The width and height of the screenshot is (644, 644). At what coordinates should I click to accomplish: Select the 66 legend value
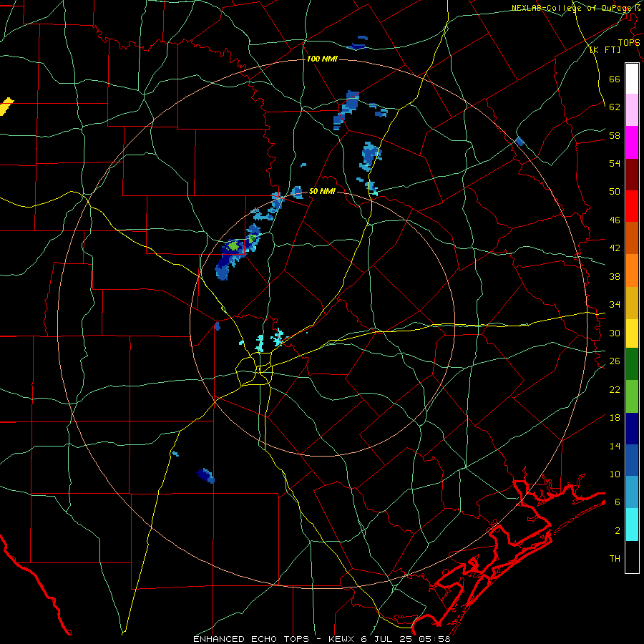click(615, 79)
